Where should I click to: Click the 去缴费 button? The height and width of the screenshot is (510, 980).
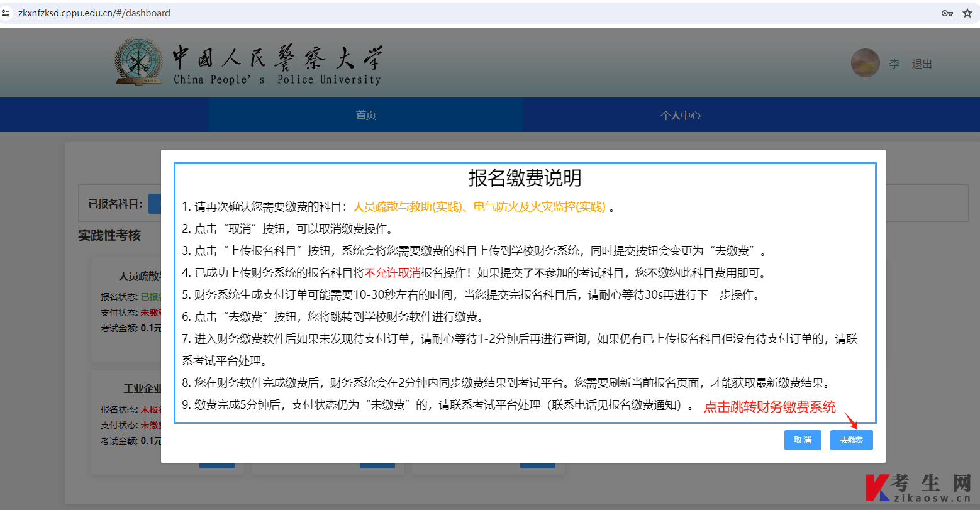click(851, 440)
